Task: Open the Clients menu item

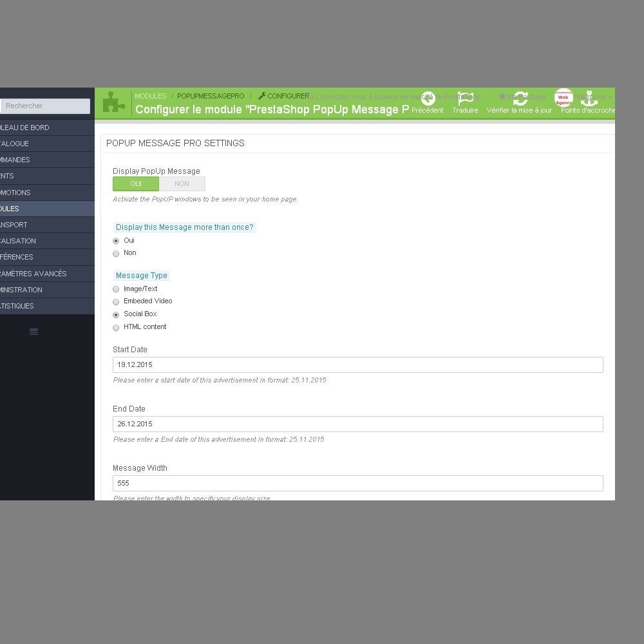Action: [x=47, y=176]
